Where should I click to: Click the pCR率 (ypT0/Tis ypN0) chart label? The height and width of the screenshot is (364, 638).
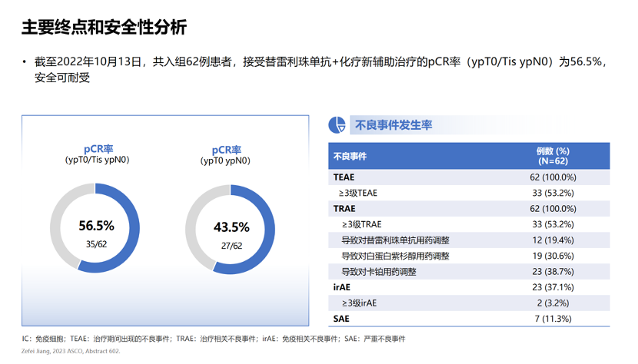pos(98,154)
